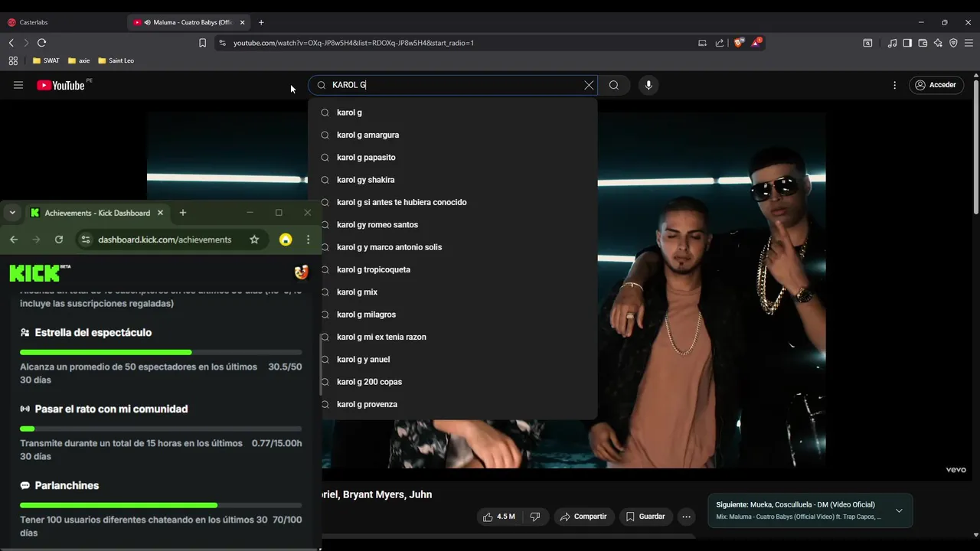Open more actions ellipsis under video
Screen dimensions: 980x551
click(687, 517)
